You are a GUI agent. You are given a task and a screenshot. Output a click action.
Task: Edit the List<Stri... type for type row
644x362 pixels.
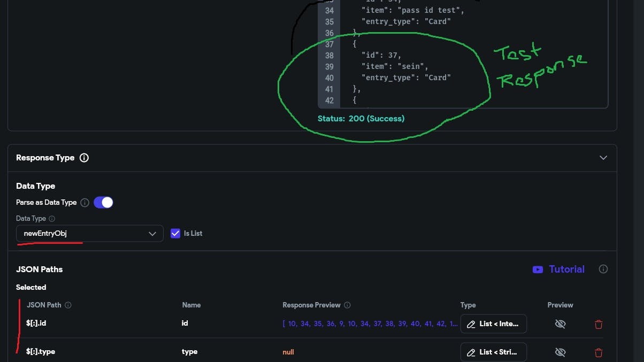pyautogui.click(x=493, y=352)
